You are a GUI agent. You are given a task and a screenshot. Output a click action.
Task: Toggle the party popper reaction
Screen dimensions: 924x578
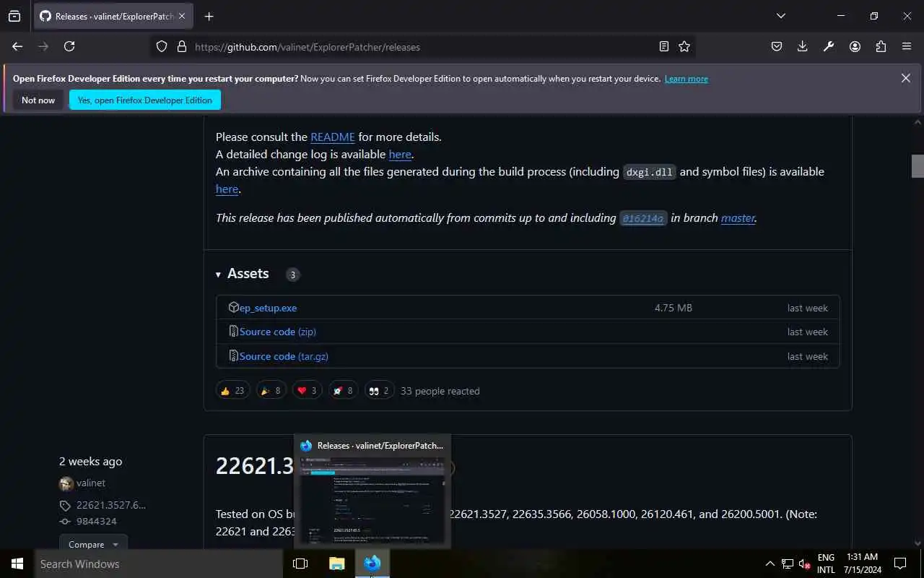[x=271, y=390]
